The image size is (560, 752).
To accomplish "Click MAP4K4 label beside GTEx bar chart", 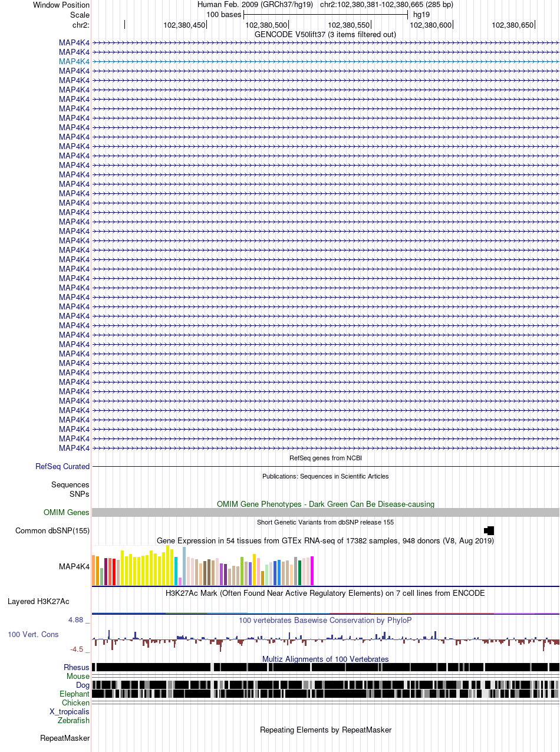I will 74,567.
